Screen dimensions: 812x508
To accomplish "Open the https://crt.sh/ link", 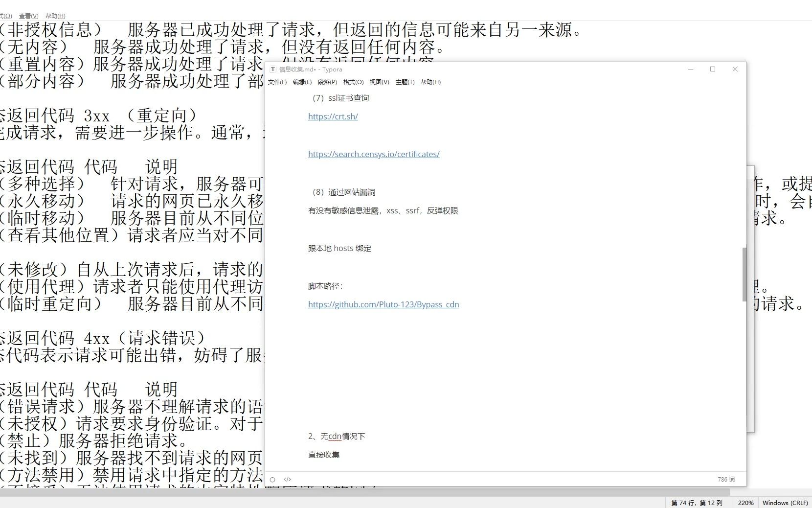I will coord(333,116).
